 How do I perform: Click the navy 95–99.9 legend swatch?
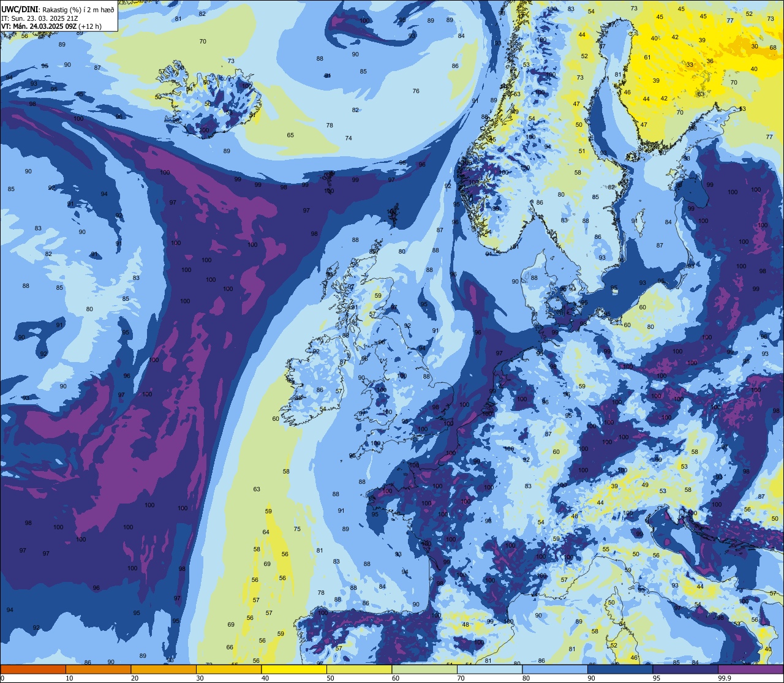[685, 669]
